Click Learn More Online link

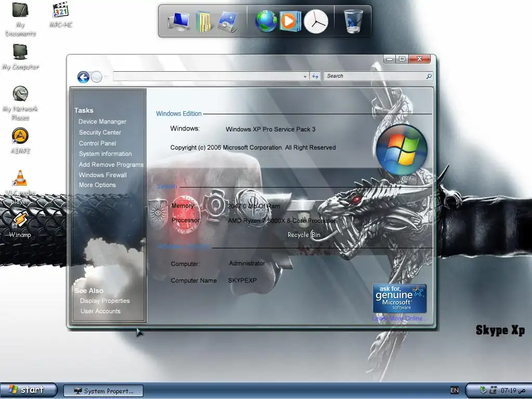click(x=400, y=318)
